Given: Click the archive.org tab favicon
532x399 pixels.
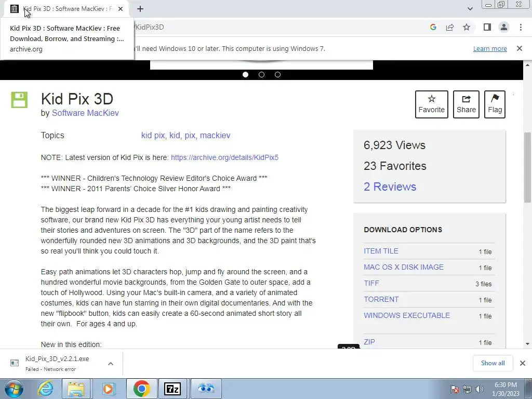Looking at the screenshot, I should pos(14,9).
